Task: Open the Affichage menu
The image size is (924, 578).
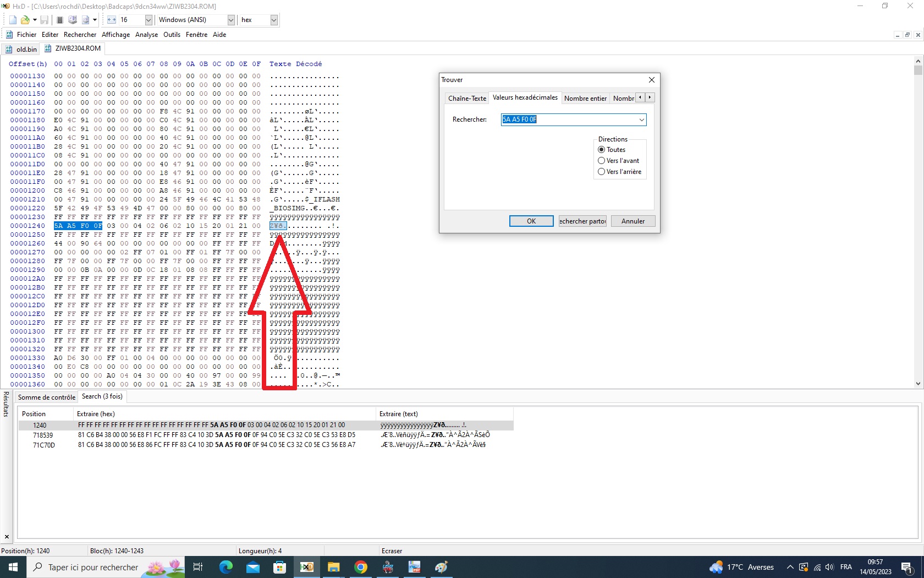Action: click(x=116, y=35)
